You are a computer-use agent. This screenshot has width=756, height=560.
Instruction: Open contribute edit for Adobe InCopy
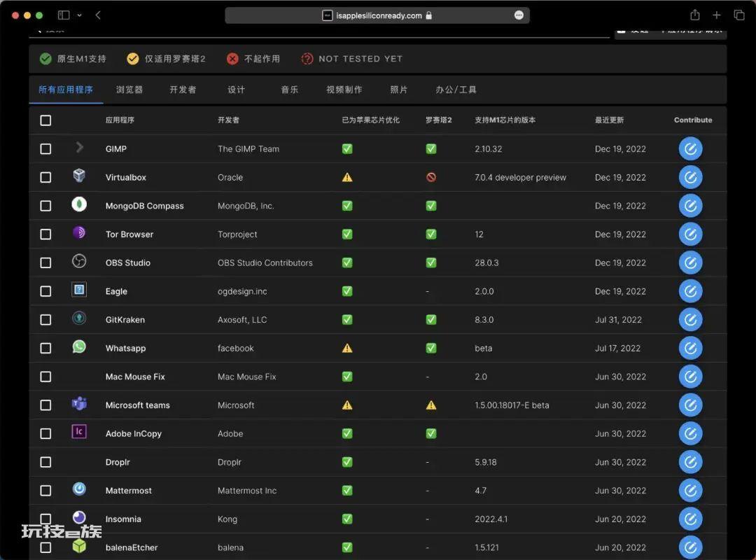(690, 433)
